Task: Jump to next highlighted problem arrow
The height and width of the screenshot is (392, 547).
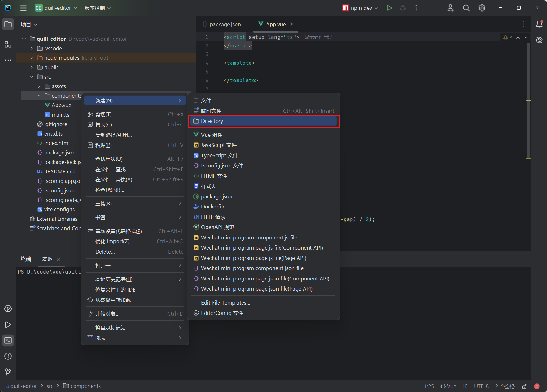Action: coord(526,37)
